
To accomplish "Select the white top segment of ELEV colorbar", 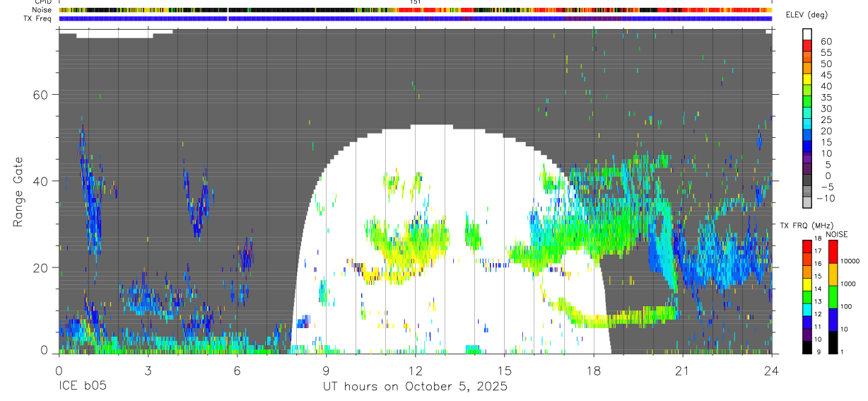I will 807,33.
